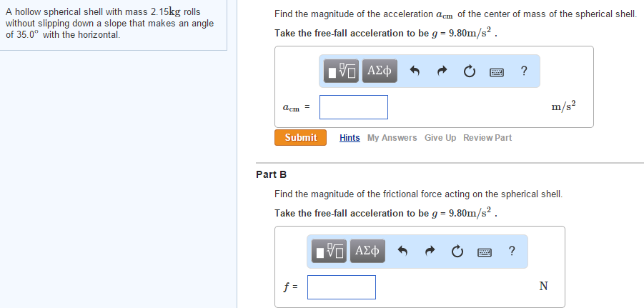Screen dimensions: 644x308
Task: Open Greek symbols menu in the a_cm toolbar
Action: pos(380,71)
